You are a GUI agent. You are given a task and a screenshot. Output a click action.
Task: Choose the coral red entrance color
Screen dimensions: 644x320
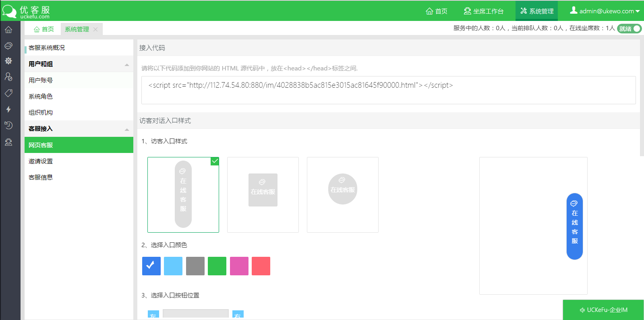tap(261, 266)
